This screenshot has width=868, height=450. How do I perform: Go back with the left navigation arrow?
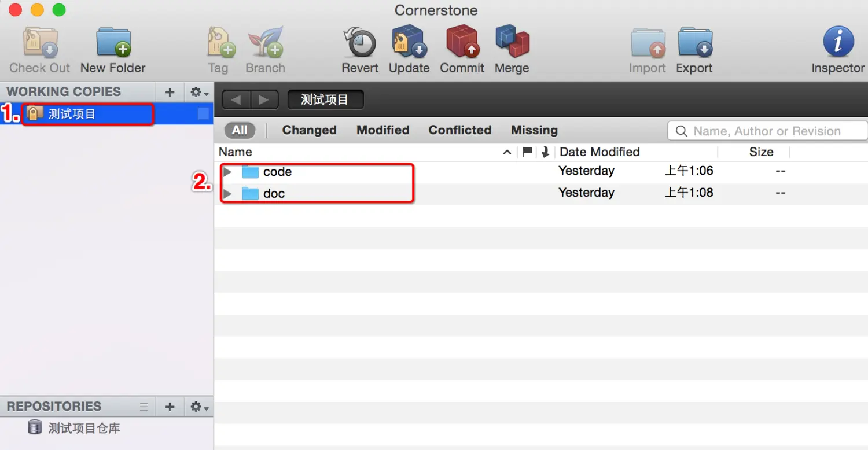click(236, 99)
